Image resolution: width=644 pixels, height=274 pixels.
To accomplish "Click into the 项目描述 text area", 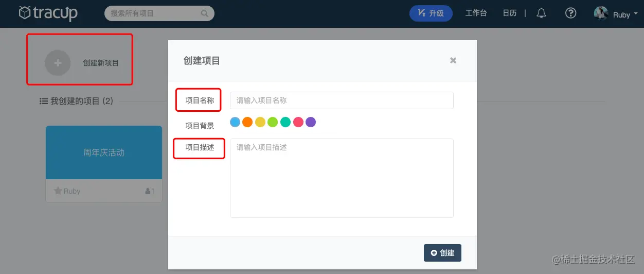I will (342, 178).
